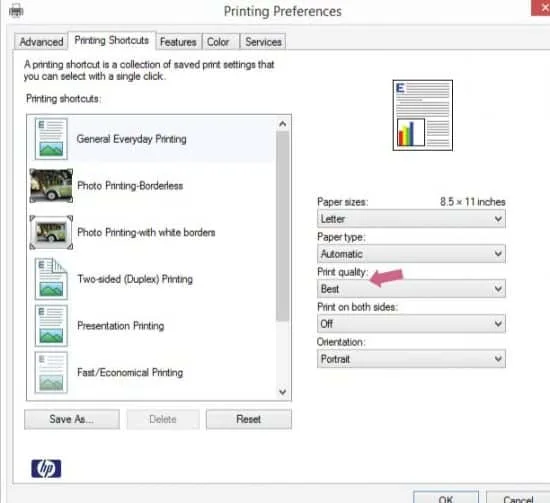
Task: Select the General Everyday Printing shortcut icon
Action: (x=51, y=139)
